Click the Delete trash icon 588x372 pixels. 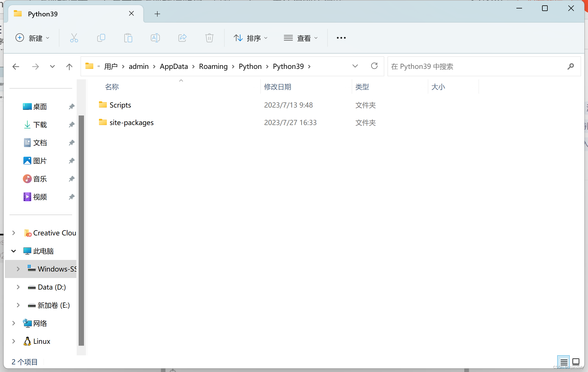point(209,38)
